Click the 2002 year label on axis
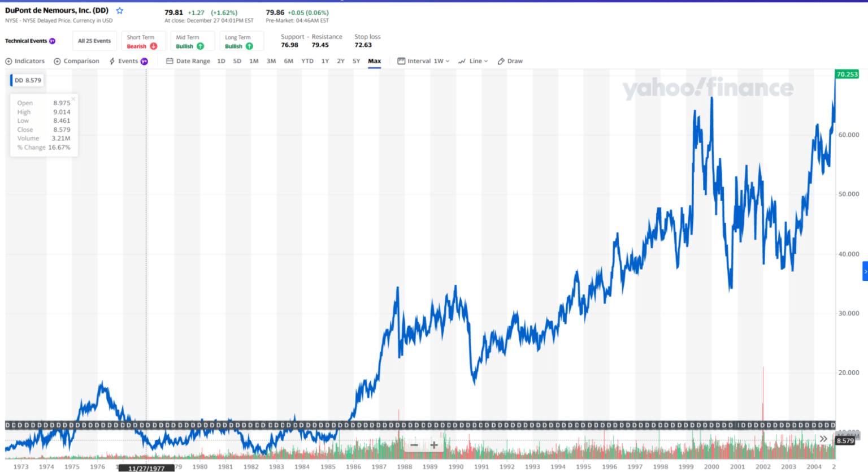The height and width of the screenshot is (472, 868). (763, 467)
